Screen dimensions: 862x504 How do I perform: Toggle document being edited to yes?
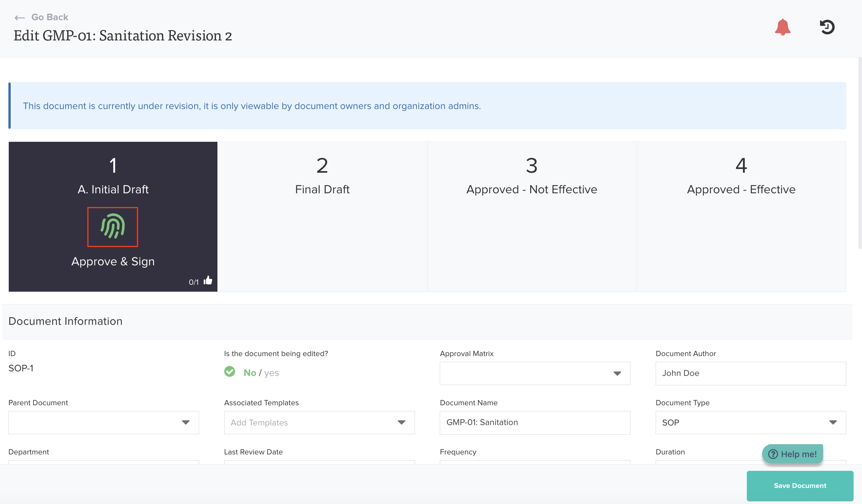(x=272, y=373)
